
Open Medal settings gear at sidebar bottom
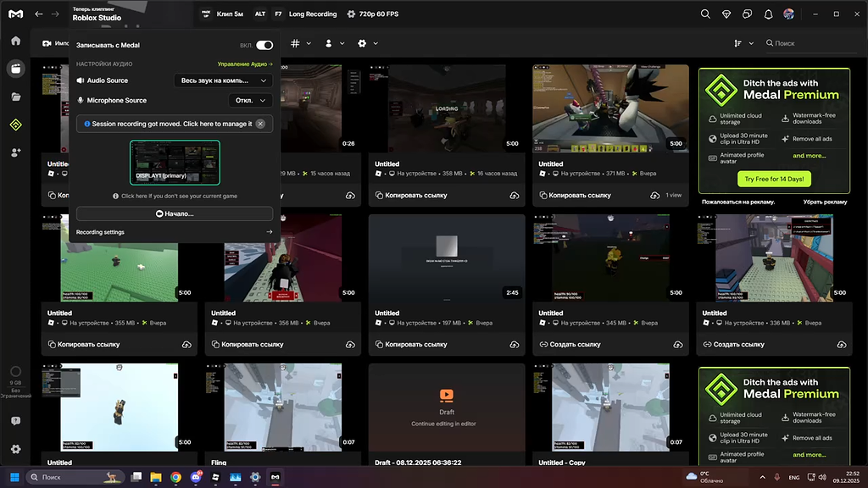[x=15, y=449]
